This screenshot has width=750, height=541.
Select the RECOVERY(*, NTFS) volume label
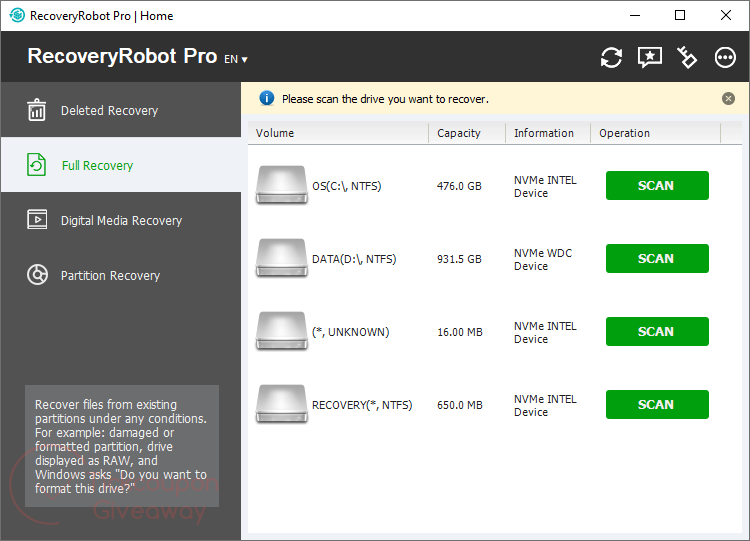click(362, 405)
